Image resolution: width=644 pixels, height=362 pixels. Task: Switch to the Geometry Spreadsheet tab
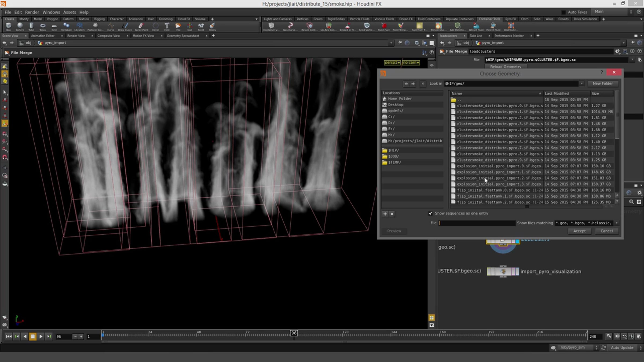pos(183,36)
